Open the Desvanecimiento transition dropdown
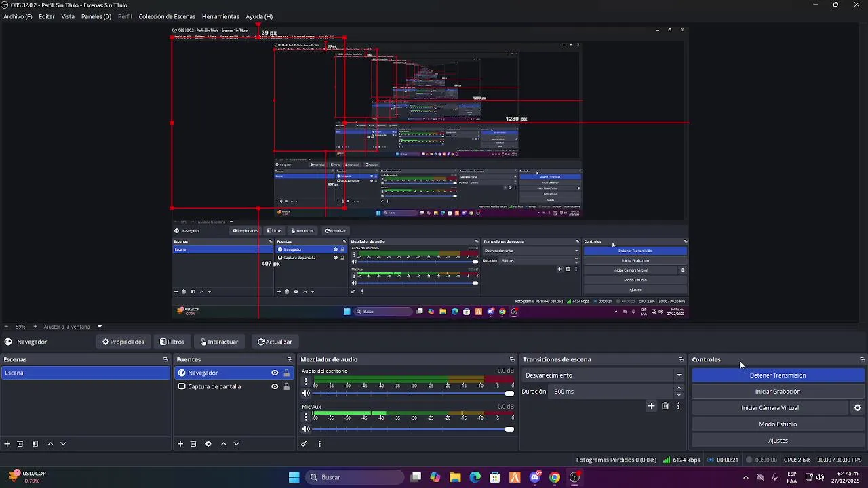Screen dimensions: 868x488 tap(604, 375)
